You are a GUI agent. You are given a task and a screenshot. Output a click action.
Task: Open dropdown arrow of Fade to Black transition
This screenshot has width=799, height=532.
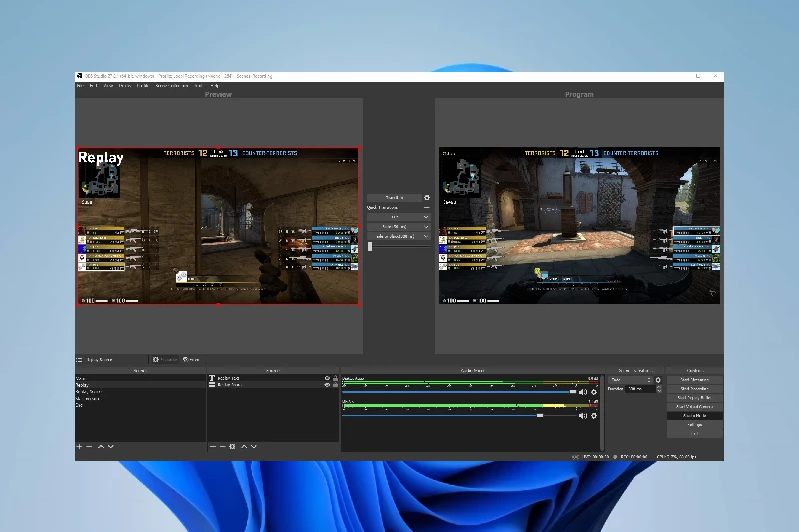(426, 236)
